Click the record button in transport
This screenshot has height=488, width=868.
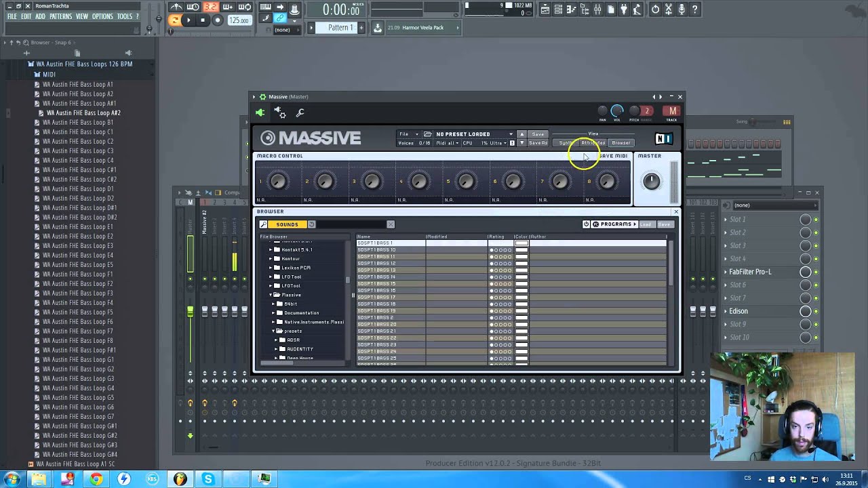coord(217,20)
